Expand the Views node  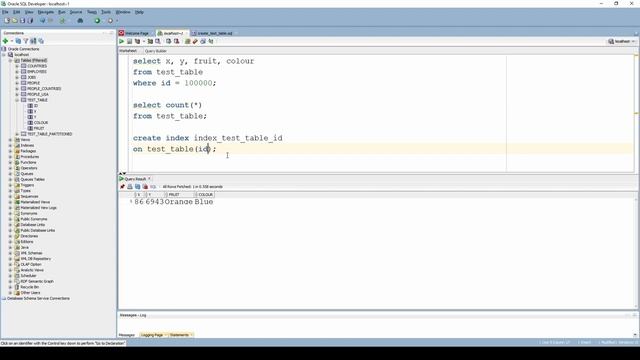pyautogui.click(x=10, y=140)
